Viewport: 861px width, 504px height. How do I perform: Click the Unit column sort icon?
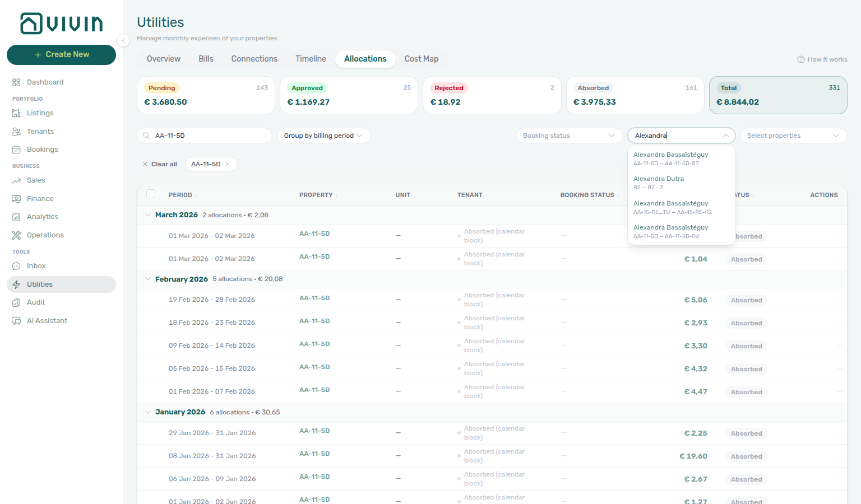tap(414, 195)
